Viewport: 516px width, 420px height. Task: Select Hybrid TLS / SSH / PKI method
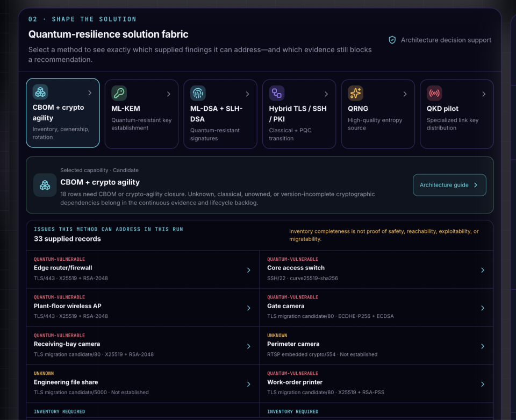(x=299, y=114)
